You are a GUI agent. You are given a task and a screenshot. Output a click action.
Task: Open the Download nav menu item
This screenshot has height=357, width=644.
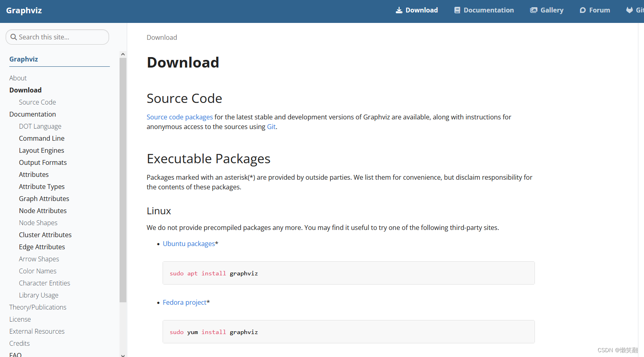point(417,10)
